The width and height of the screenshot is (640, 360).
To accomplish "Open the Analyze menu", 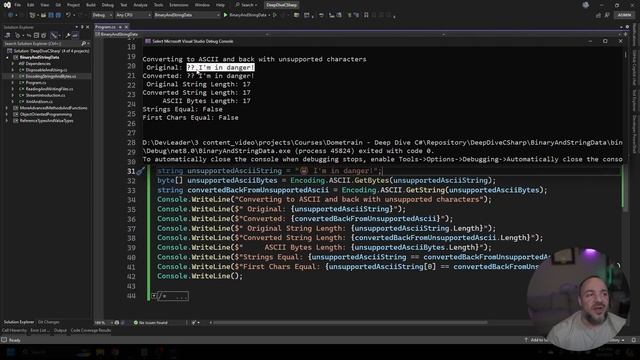I will click(140, 5).
